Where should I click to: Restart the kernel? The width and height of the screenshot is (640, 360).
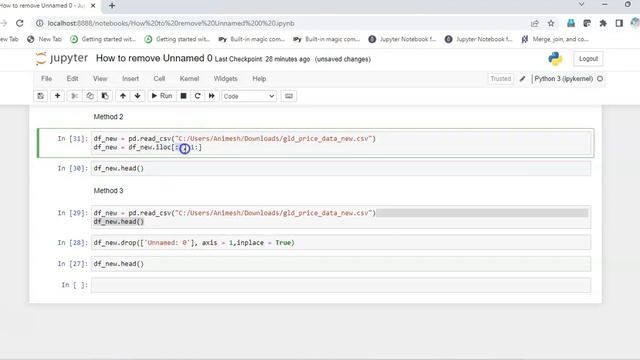tap(198, 96)
